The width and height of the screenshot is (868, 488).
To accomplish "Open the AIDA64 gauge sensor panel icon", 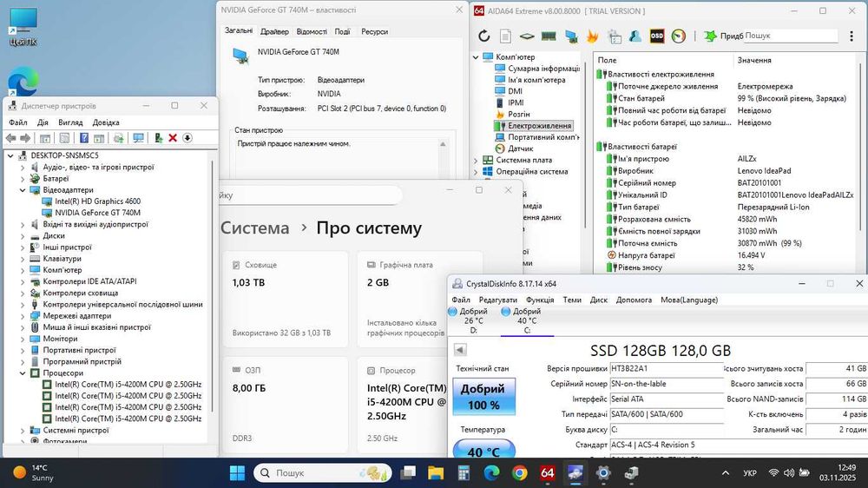I will [x=679, y=36].
